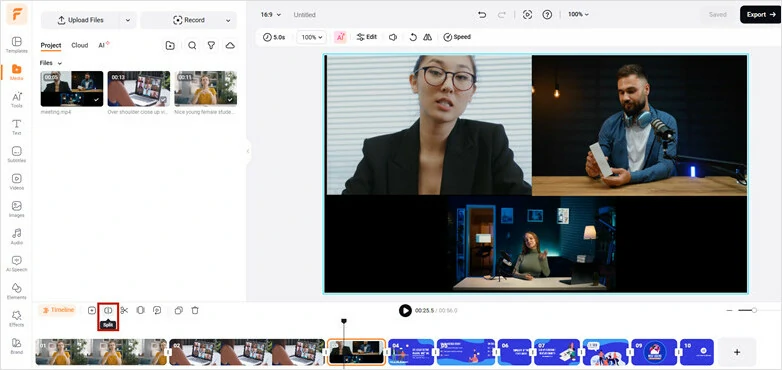Flip the selected clip
Image resolution: width=782 pixels, height=370 pixels.
[427, 37]
